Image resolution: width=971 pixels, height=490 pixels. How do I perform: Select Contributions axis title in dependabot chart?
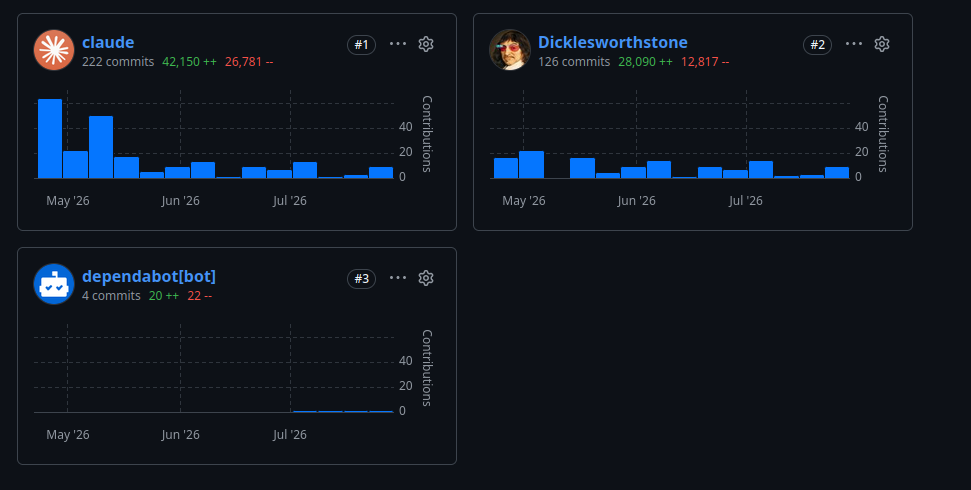[x=427, y=367]
